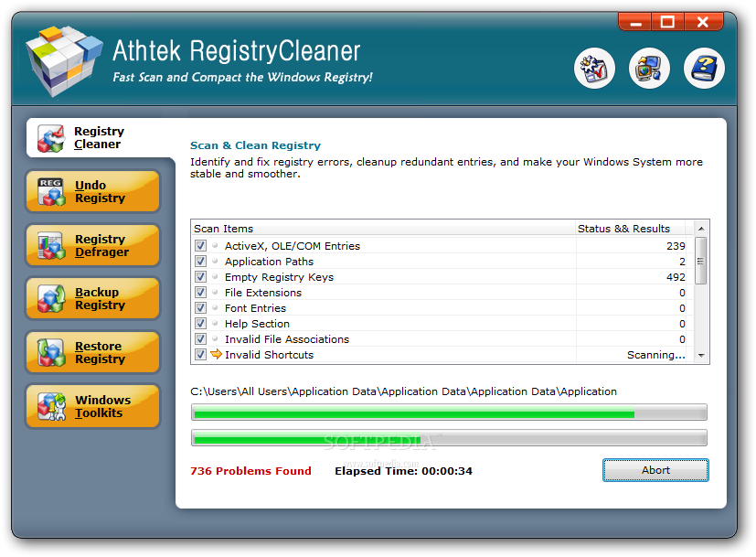The width and height of the screenshot is (756, 557).
Task: Click the Registry Defrager chart icon
Action: [51, 245]
